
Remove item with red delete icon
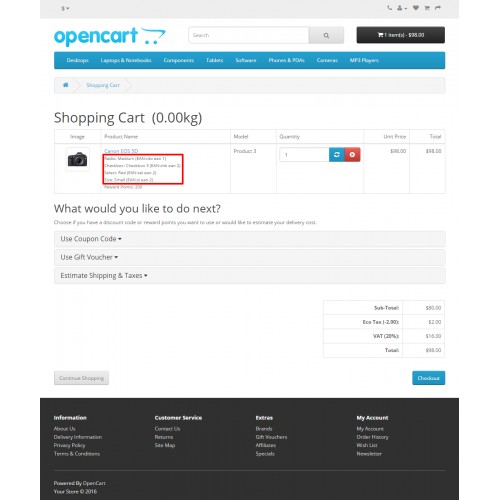352,155
